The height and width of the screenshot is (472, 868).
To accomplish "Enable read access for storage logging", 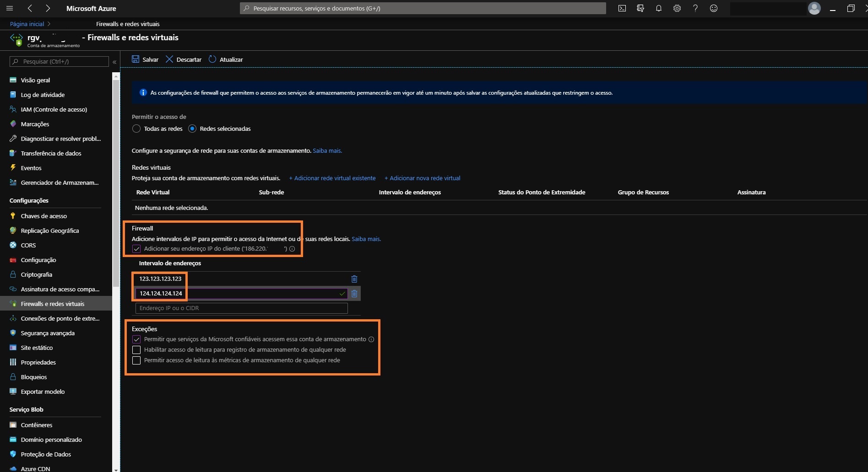I will coord(136,350).
